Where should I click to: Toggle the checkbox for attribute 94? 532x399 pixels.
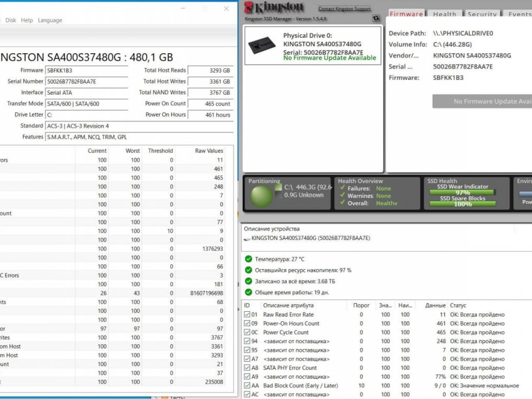247,341
